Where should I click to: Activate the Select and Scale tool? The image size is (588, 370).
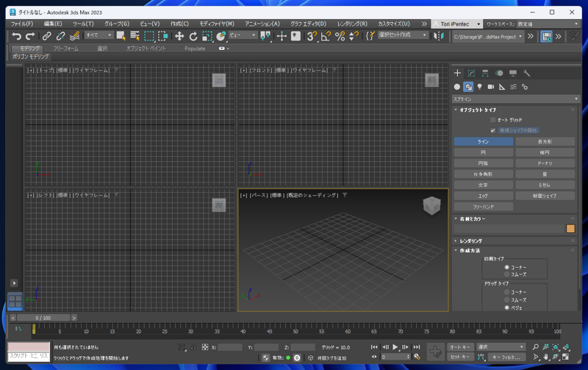click(207, 36)
